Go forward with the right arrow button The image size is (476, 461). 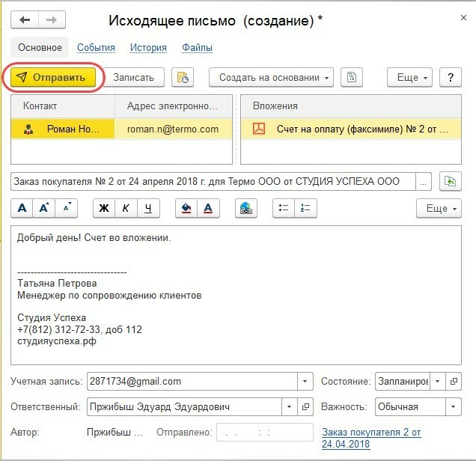coord(52,19)
